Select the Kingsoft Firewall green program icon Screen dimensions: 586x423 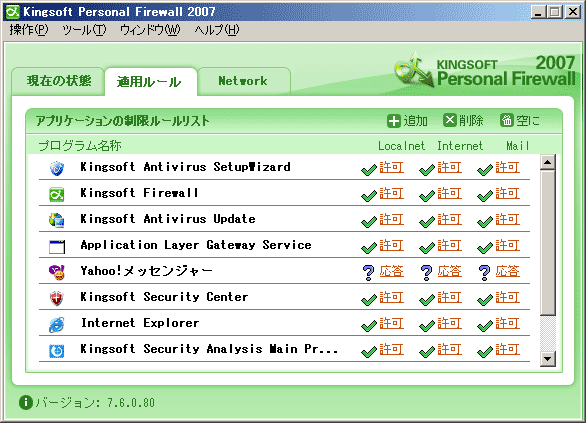[x=57, y=194]
